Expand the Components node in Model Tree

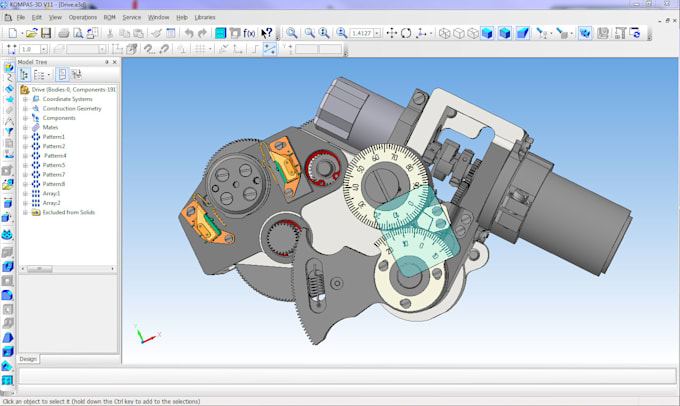click(x=25, y=118)
